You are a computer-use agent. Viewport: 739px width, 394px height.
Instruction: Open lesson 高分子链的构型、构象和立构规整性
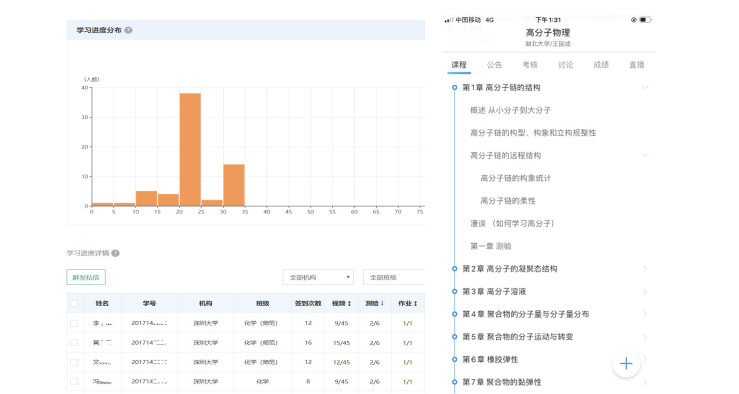(533, 133)
